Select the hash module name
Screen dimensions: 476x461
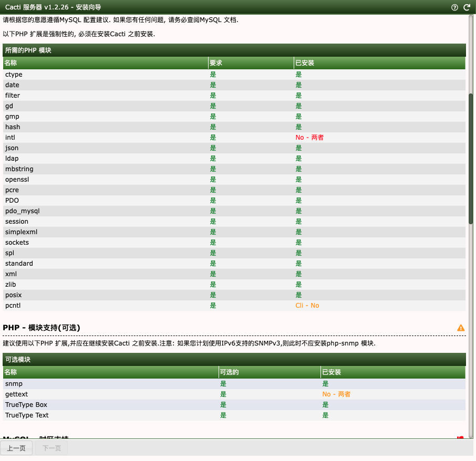(x=13, y=127)
